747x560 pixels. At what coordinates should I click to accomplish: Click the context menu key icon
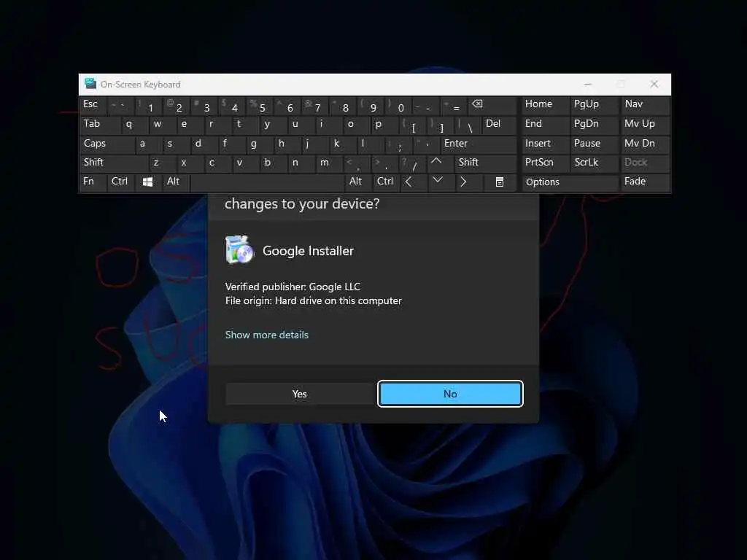click(x=499, y=182)
